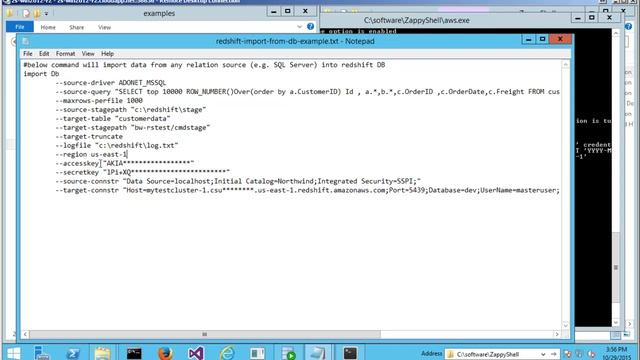Open the Windows Start button

pos(13,353)
